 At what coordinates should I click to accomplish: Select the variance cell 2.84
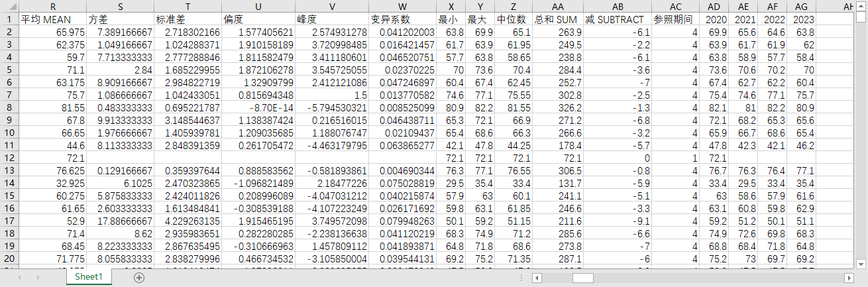click(120, 70)
